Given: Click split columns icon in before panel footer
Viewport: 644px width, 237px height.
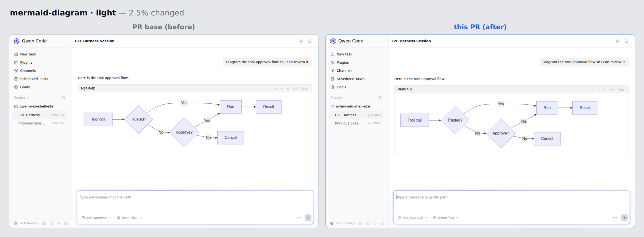Looking at the screenshot, I should pyautogui.click(x=51, y=223).
